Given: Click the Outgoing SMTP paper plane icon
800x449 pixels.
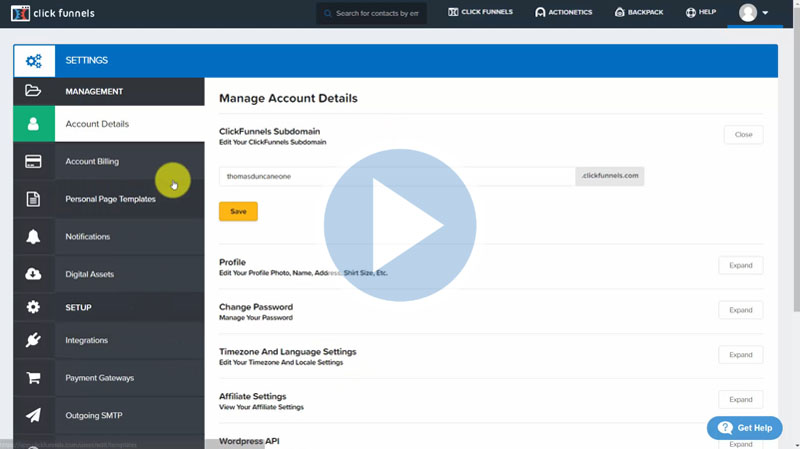Looking at the screenshot, I should [33, 415].
